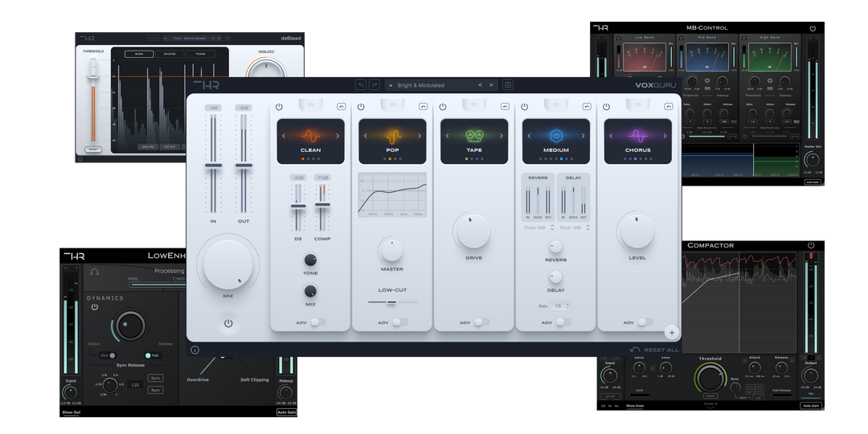Switch Medium reverb to next type

[583, 136]
